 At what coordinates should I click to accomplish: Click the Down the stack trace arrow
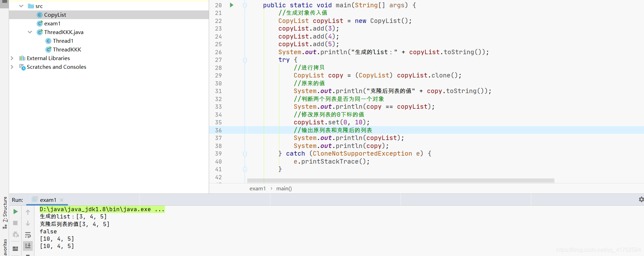(28, 223)
